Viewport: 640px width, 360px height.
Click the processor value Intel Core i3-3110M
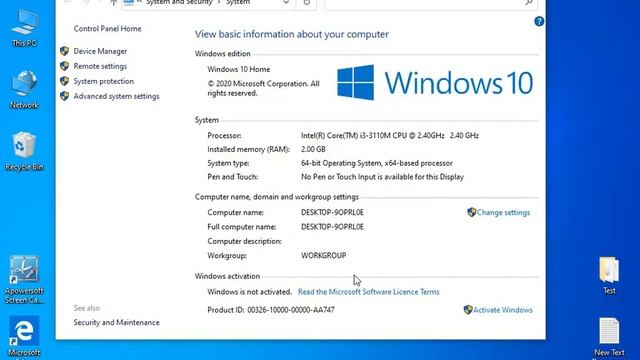tap(390, 136)
